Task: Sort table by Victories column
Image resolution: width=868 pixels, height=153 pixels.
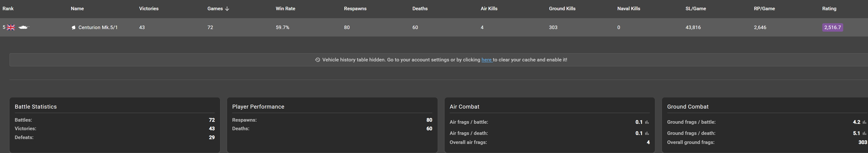Action: coord(149,9)
